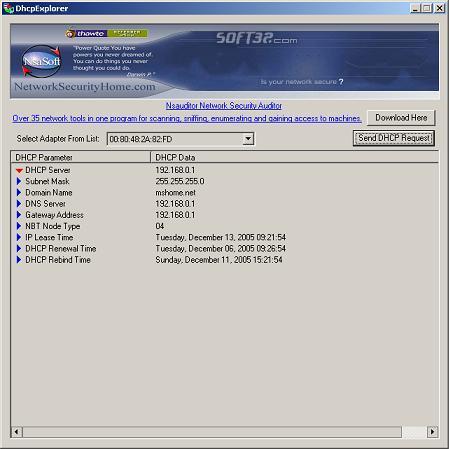The width and height of the screenshot is (449, 449).
Task: Click the 255.255.255.0 subnet value
Action: (180, 181)
